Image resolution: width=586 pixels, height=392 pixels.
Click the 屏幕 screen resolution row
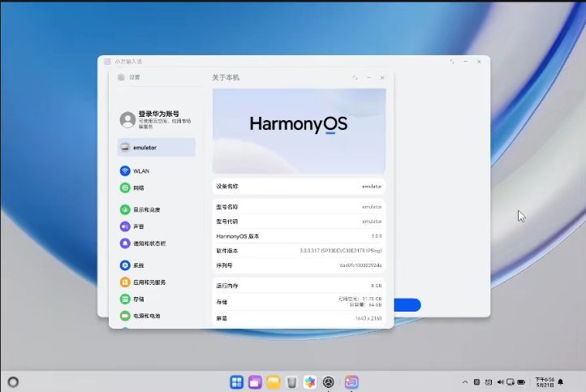point(299,318)
